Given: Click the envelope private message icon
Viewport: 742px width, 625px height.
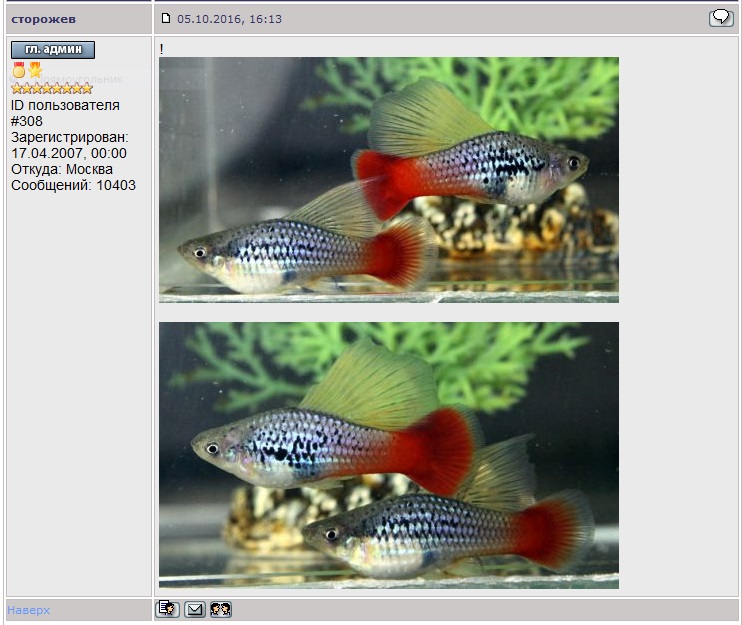Looking at the screenshot, I should click(x=195, y=609).
